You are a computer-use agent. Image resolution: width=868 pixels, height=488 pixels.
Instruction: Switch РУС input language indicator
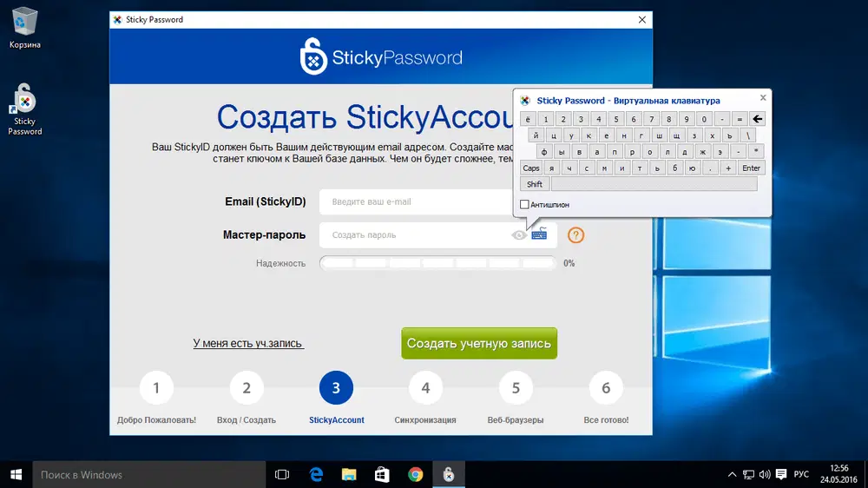point(801,475)
